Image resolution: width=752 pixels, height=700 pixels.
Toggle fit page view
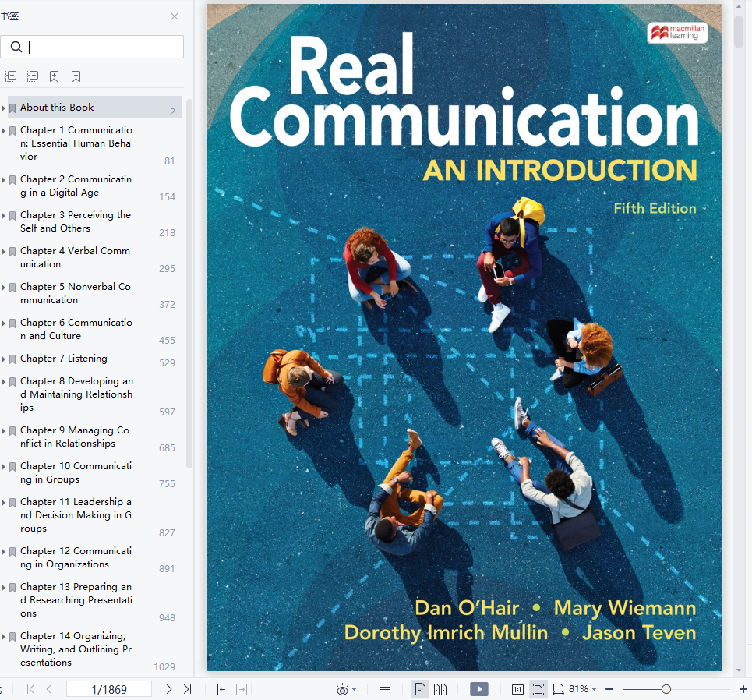pos(538,689)
